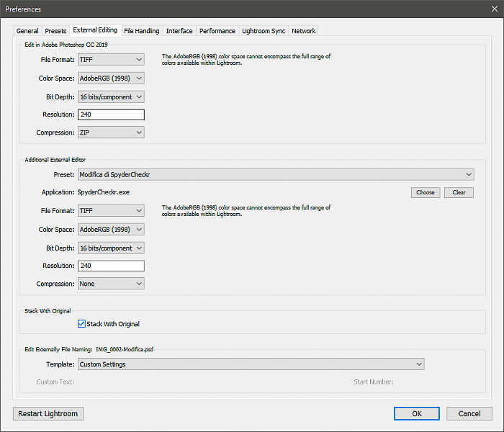This screenshot has width=504, height=432.
Task: Switch to the General tab
Action: pos(27,31)
